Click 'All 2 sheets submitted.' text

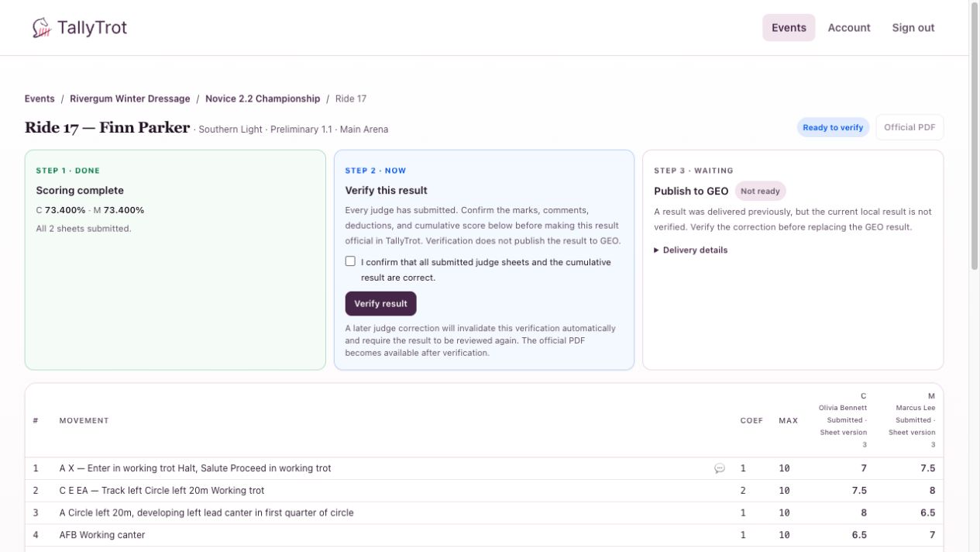(x=84, y=229)
